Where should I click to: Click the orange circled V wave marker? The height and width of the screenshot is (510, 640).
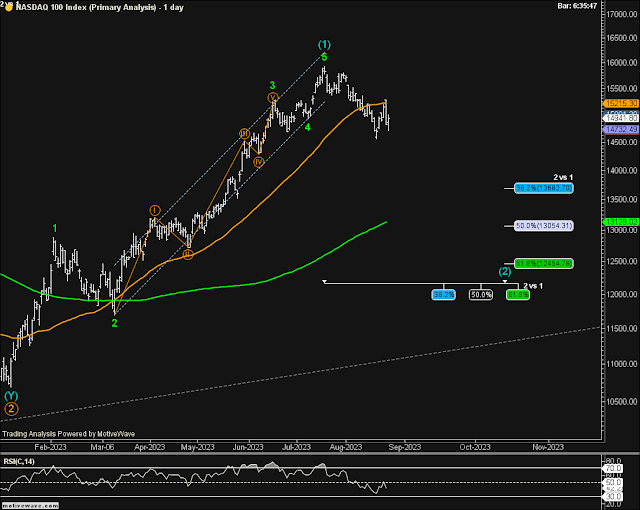273,98
